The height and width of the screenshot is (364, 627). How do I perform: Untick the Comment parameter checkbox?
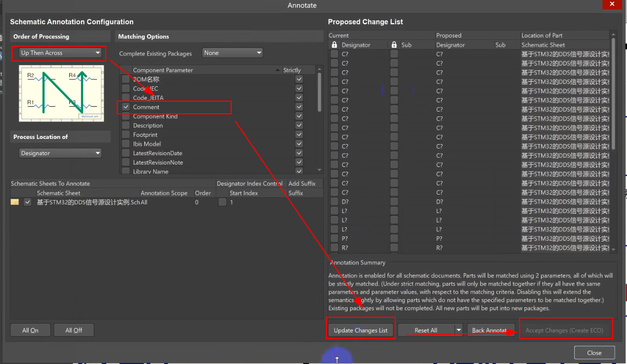tap(126, 107)
